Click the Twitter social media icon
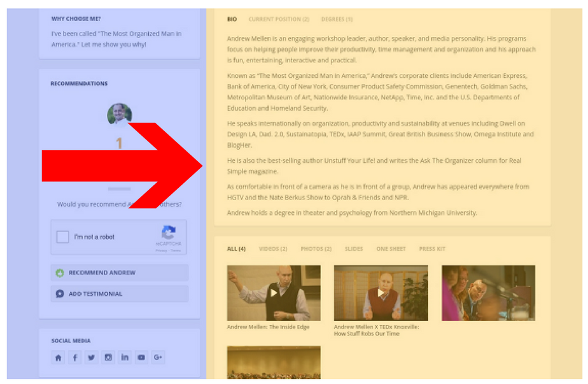Viewport: 588px width, 384px height. [x=91, y=357]
